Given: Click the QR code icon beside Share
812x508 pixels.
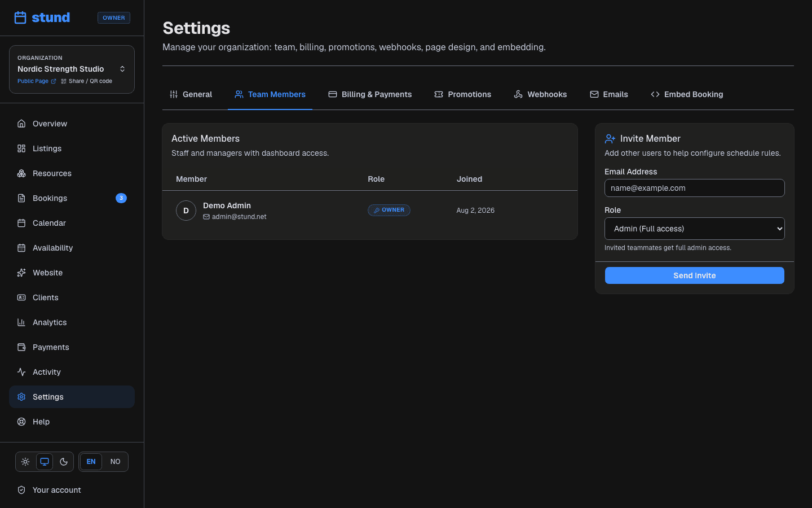Looking at the screenshot, I should [64, 81].
